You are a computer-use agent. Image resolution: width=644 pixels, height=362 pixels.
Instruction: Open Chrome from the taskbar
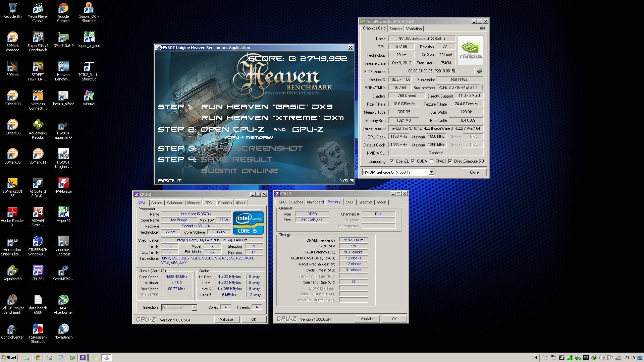pyautogui.click(x=38, y=358)
